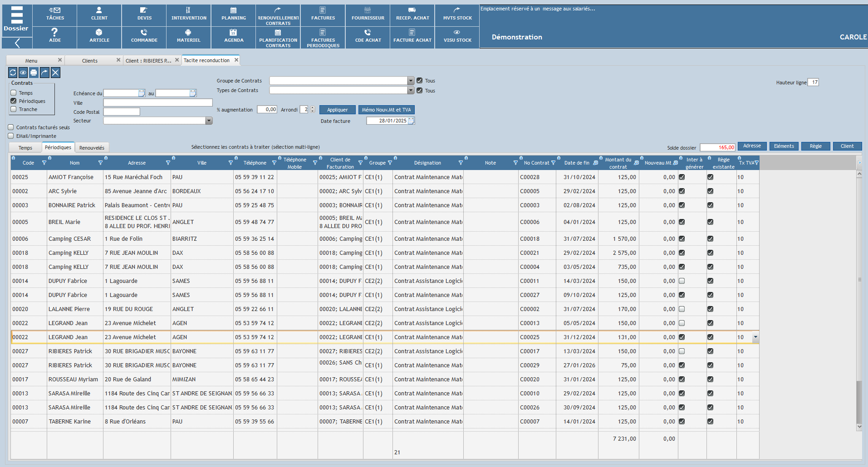Uncheck the Périodiques contracts checkbox
Viewport: 868px width, 467px height.
pos(14,101)
